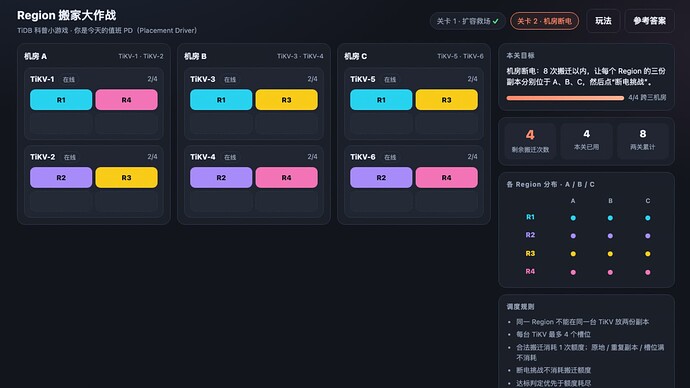The width and height of the screenshot is (690, 388).
Task: Click the R3 dot under column C
Action: tap(648, 254)
